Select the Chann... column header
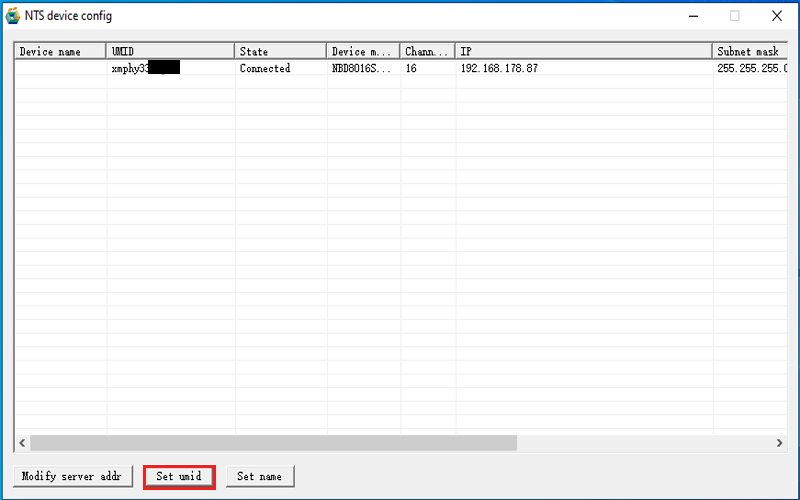The height and width of the screenshot is (500, 800). [427, 51]
